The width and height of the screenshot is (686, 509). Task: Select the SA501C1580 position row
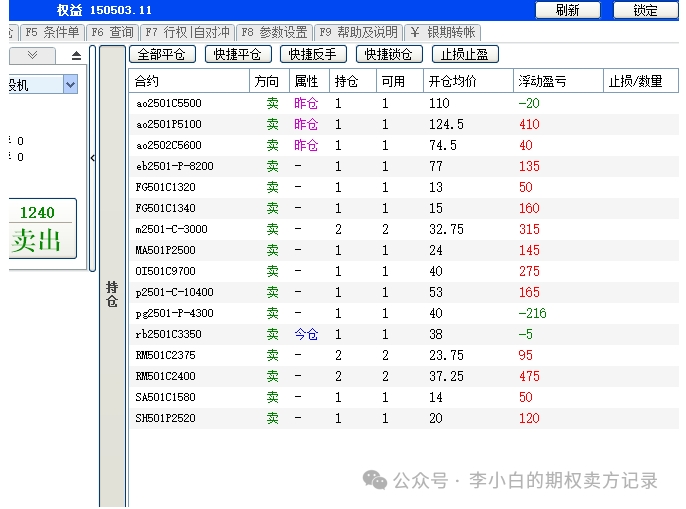[404, 397]
